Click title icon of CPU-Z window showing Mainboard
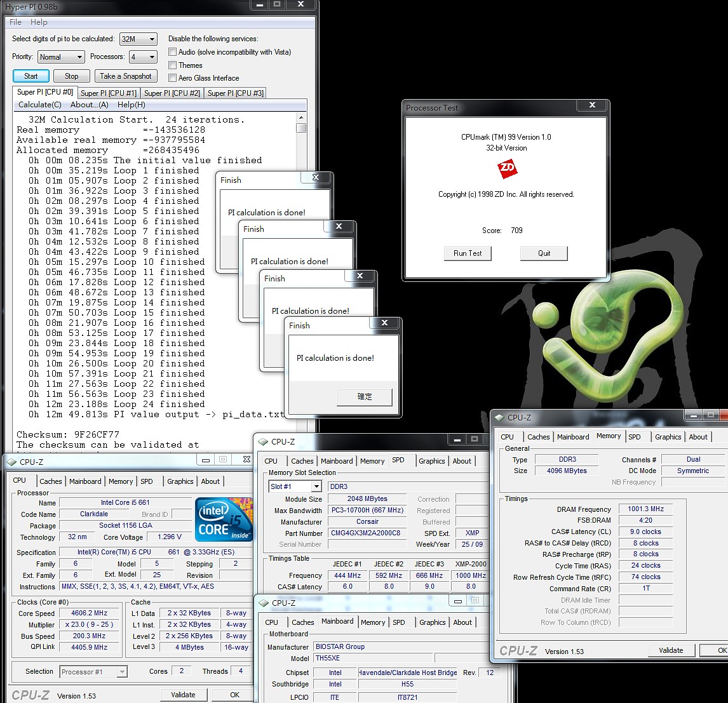 (x=264, y=603)
